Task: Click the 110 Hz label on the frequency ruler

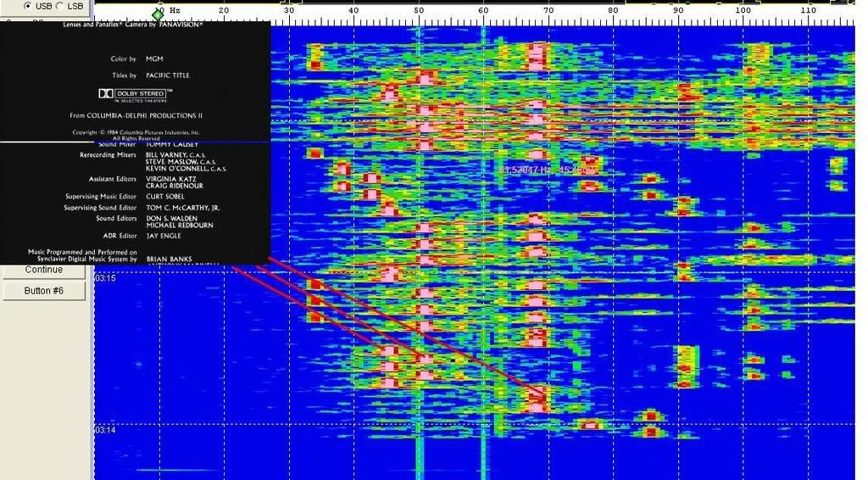Action: (808, 10)
